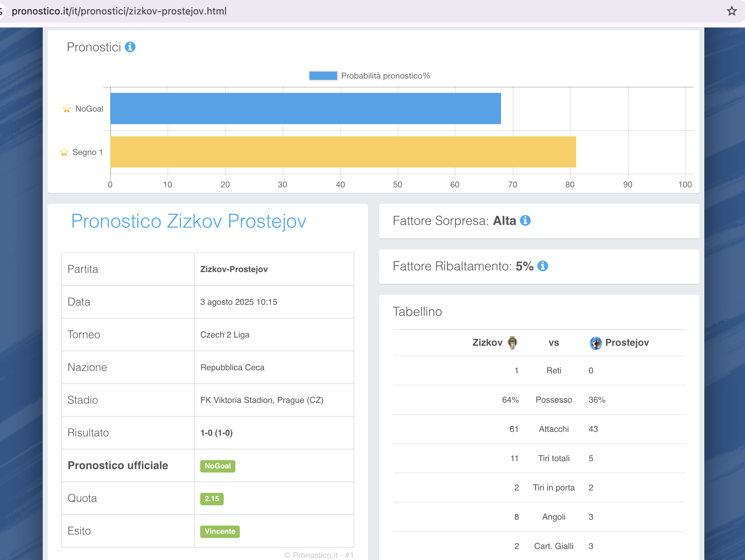Click the result '1-0 (1-0)'
Viewport: 745px width, 560px height.
click(x=217, y=433)
